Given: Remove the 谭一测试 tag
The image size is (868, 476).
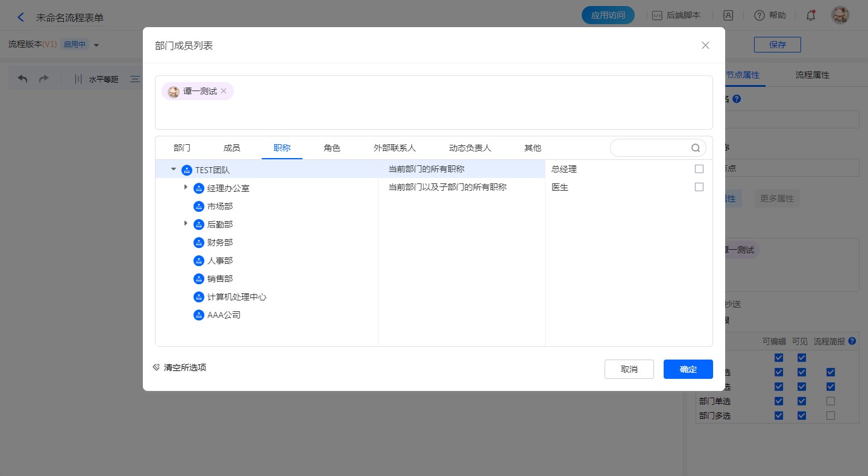Looking at the screenshot, I should (224, 91).
